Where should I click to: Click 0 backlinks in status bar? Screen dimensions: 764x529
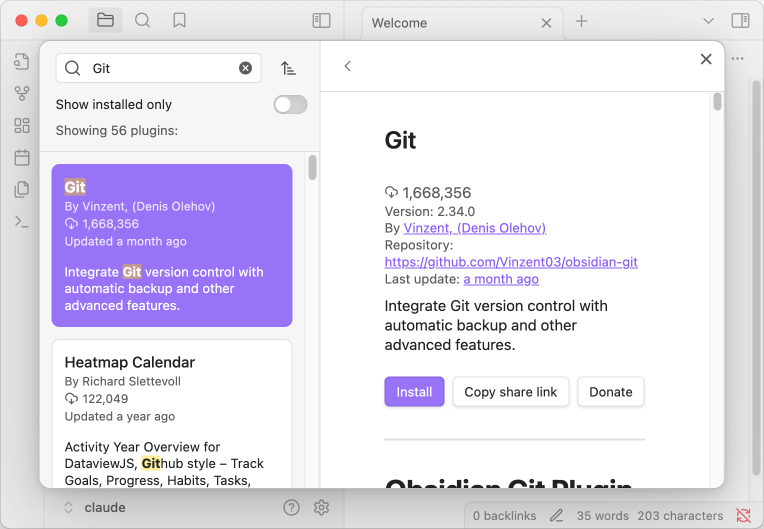point(504,515)
